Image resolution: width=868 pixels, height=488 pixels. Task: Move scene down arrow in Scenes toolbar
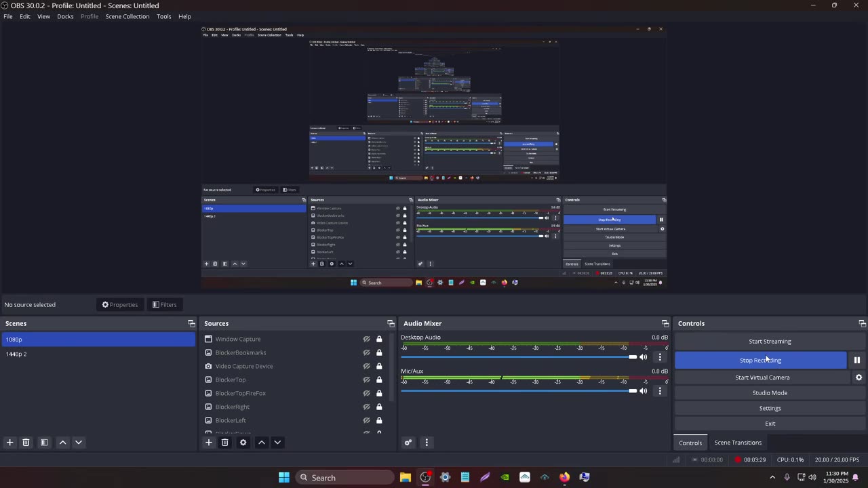tap(79, 443)
